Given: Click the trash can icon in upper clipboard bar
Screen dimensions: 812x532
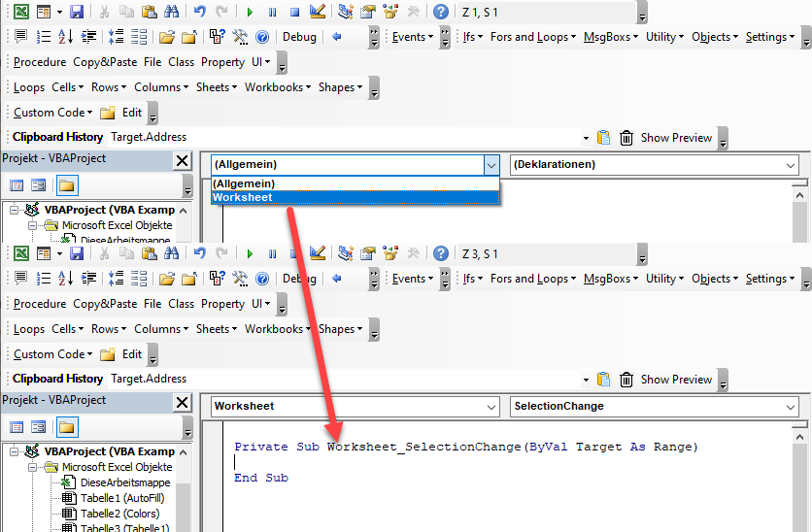Looking at the screenshot, I should pos(626,138).
